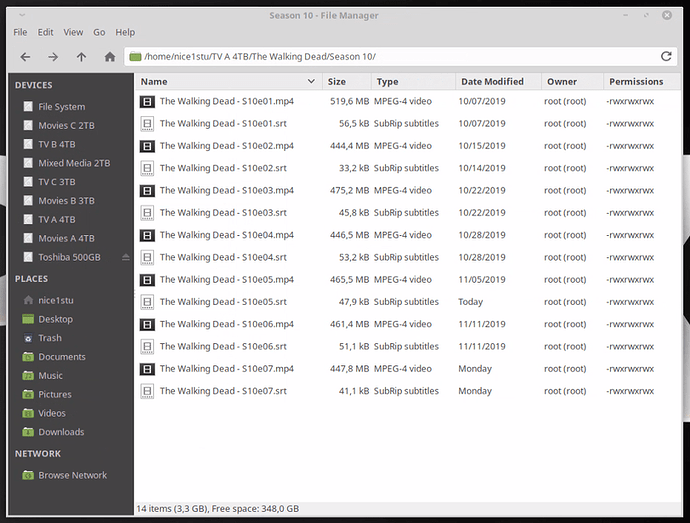The width and height of the screenshot is (690, 523).
Task: Select The Walking Dead - S10e07.srt
Action: click(223, 391)
